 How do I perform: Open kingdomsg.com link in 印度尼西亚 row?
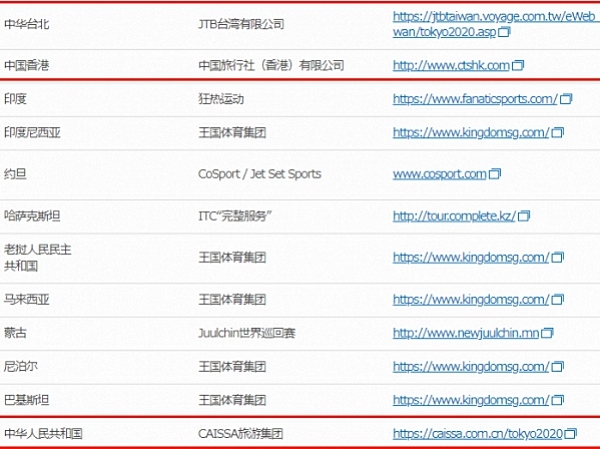(471, 133)
